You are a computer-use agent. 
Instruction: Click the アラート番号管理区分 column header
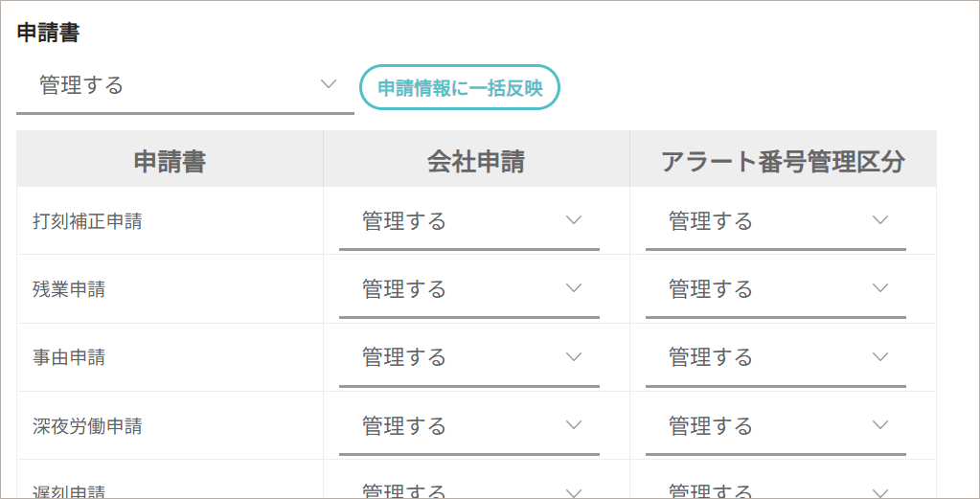tap(783, 161)
